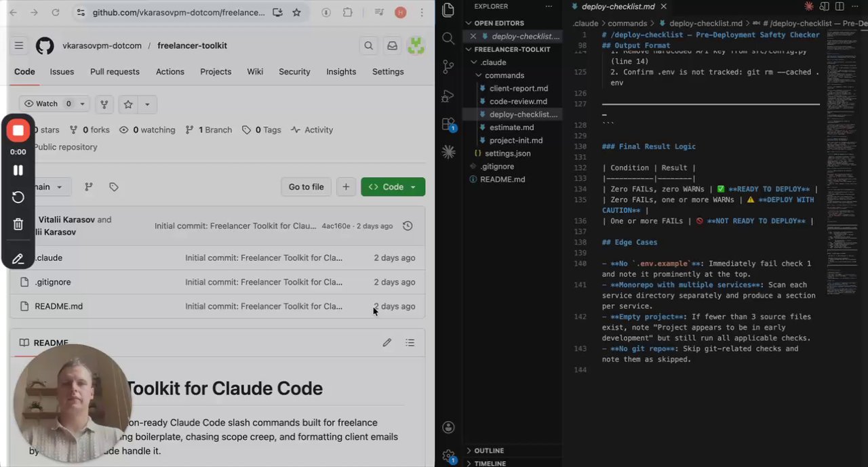This screenshot has height=467, width=868.
Task: Open the Claude Code panel in activity bar
Action: (x=448, y=152)
